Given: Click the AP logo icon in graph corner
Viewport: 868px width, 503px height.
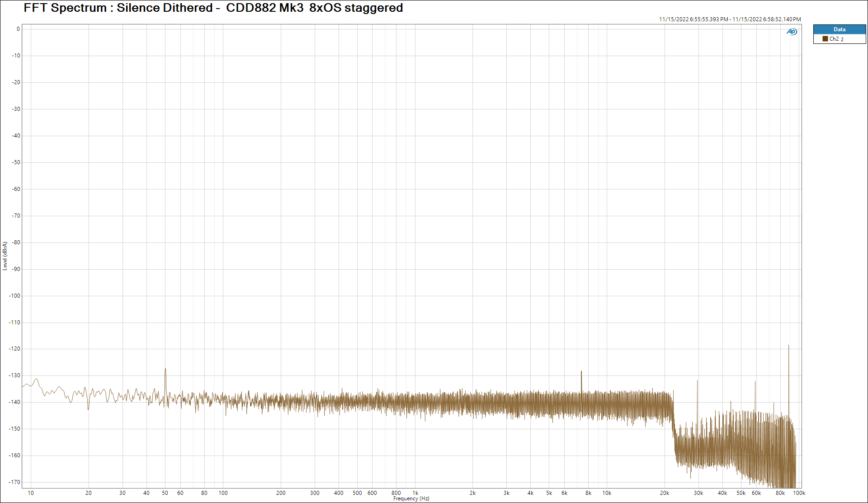Looking at the screenshot, I should (792, 32).
